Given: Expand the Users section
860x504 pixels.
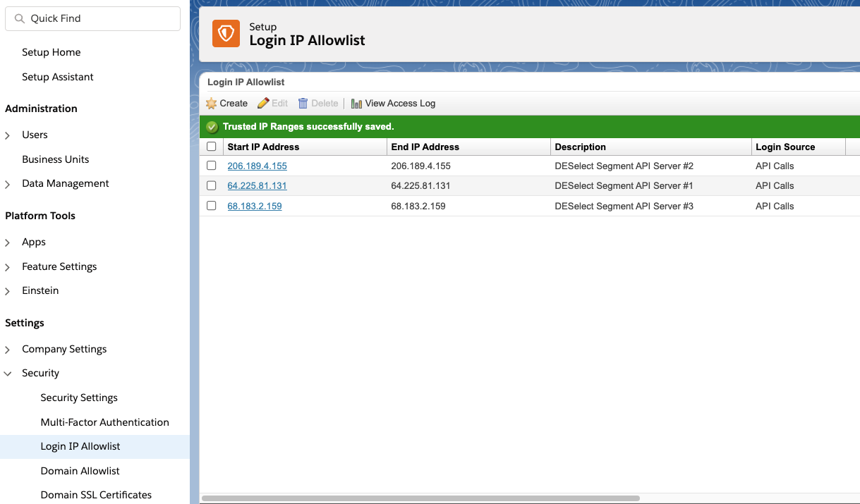Looking at the screenshot, I should coord(7,135).
